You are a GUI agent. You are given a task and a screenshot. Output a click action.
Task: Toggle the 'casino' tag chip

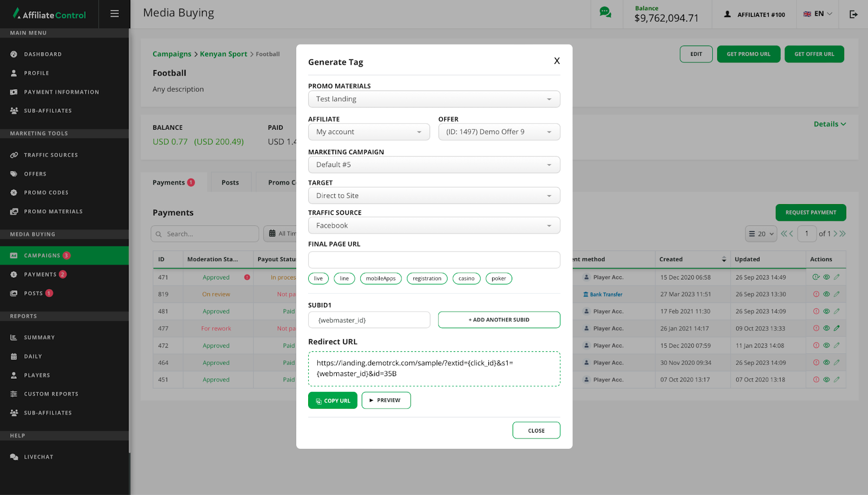click(466, 279)
